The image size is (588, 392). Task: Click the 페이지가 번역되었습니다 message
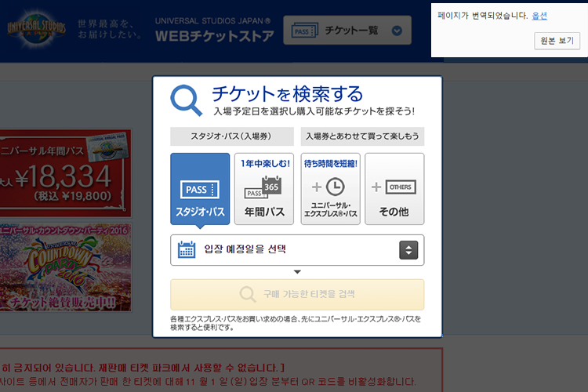482,16
